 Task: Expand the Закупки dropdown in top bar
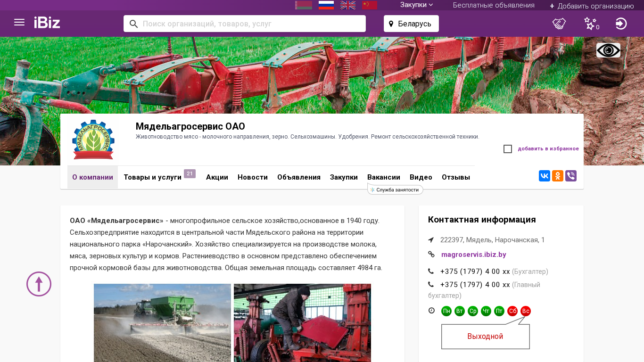click(x=417, y=5)
